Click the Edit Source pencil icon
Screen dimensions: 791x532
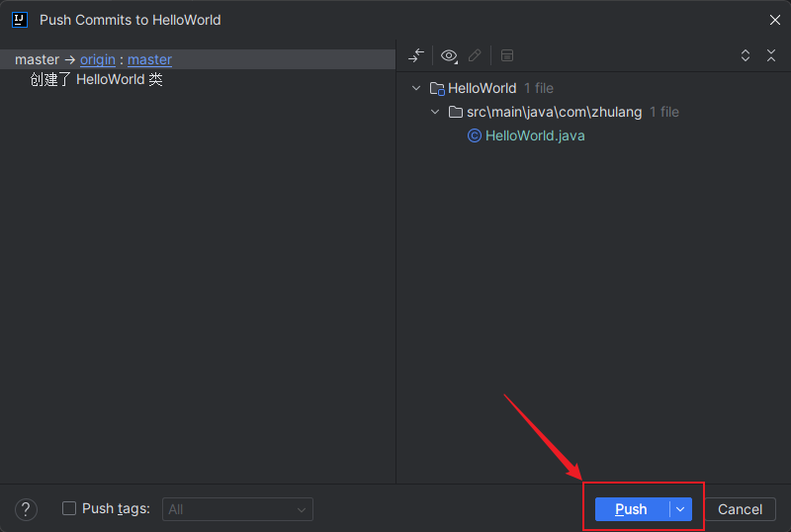[475, 55]
